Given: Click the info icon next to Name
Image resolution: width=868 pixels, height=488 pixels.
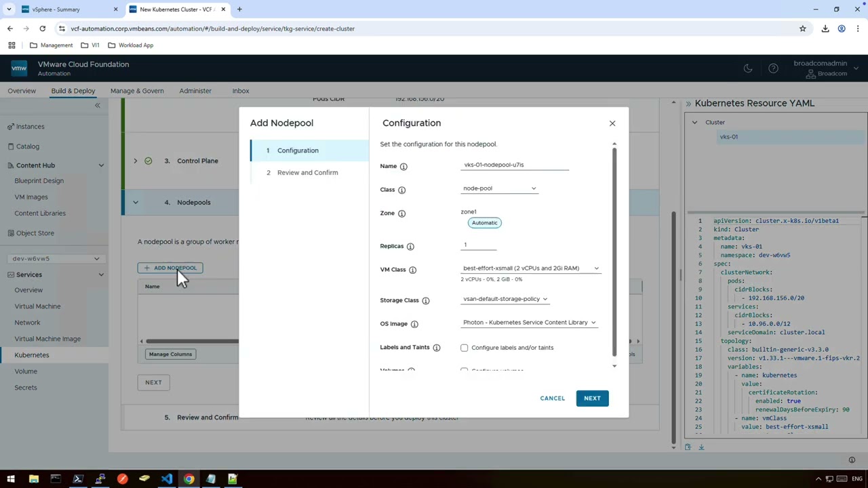Looking at the screenshot, I should click(403, 166).
